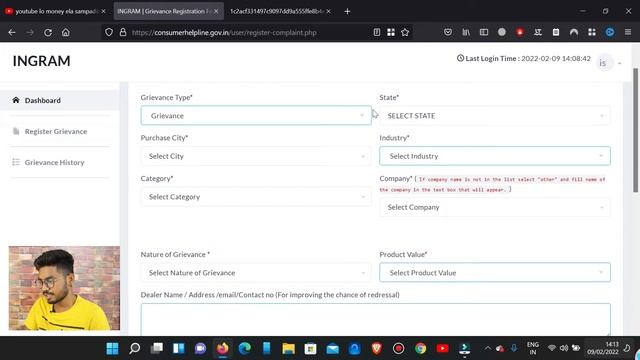Viewport: 640px width, 360px height.
Task: Go back to the previous page
Action: click(12, 32)
